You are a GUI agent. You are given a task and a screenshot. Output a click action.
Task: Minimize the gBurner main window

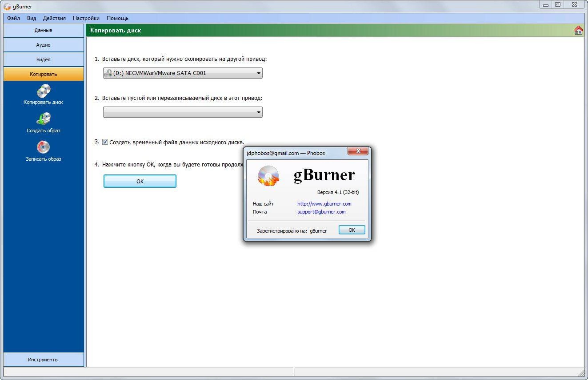(x=545, y=5)
